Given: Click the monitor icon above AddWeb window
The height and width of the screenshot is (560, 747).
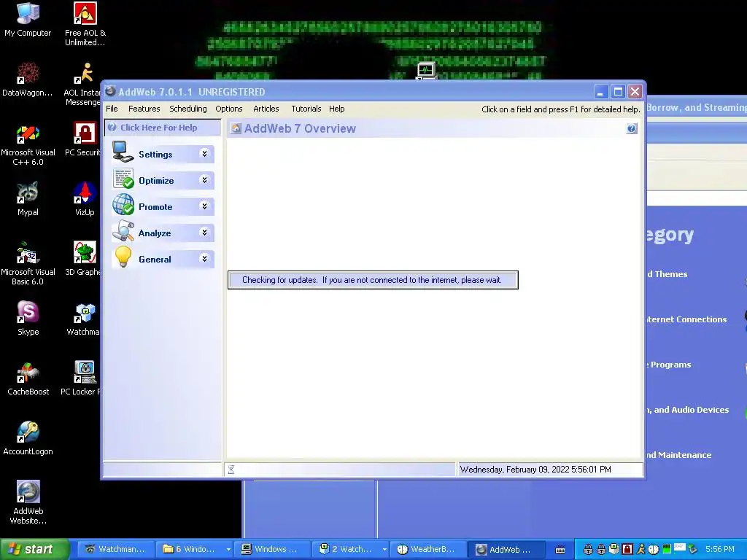Looking at the screenshot, I should 426,71.
